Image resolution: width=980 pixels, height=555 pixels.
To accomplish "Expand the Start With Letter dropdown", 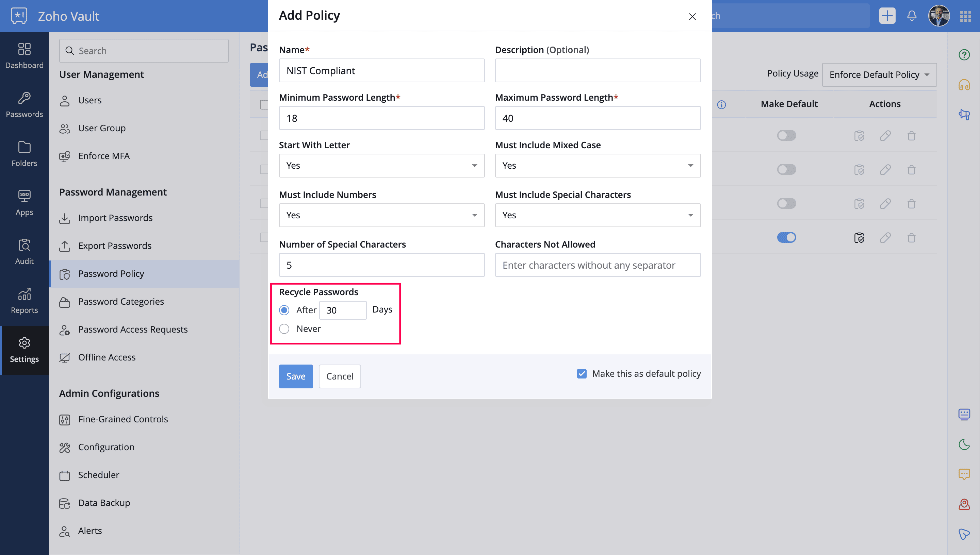I will tap(382, 165).
